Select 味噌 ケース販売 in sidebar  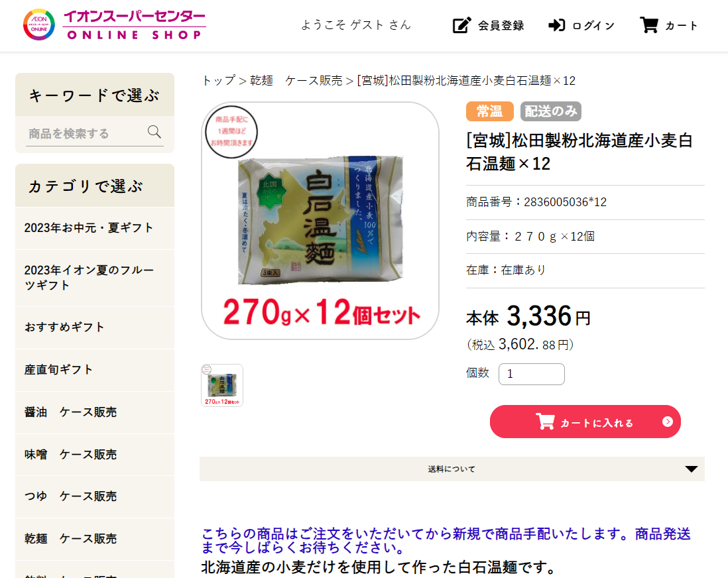coord(95,455)
